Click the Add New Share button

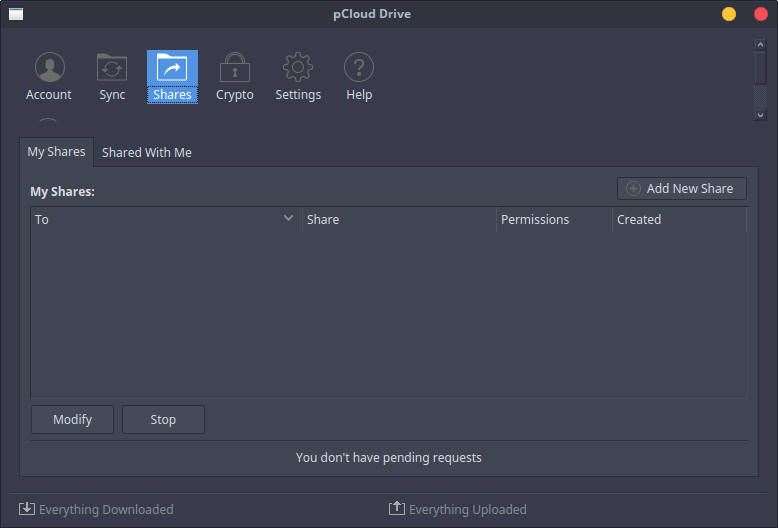point(682,189)
